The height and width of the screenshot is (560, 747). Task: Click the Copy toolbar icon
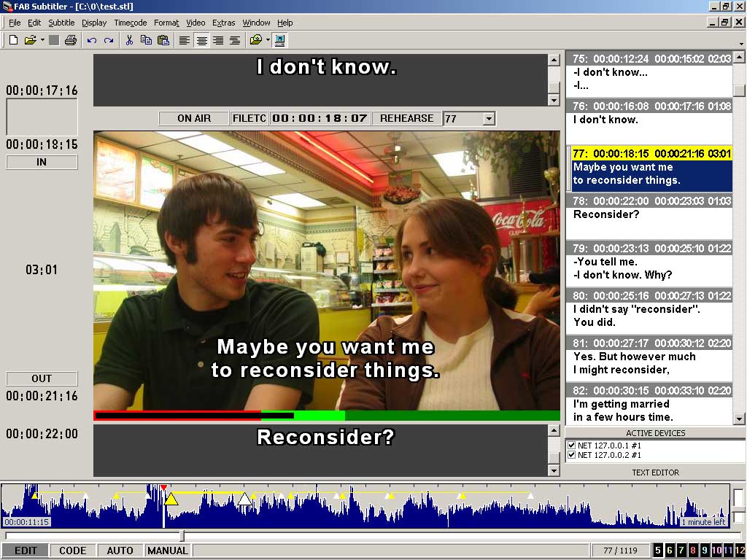point(146,40)
